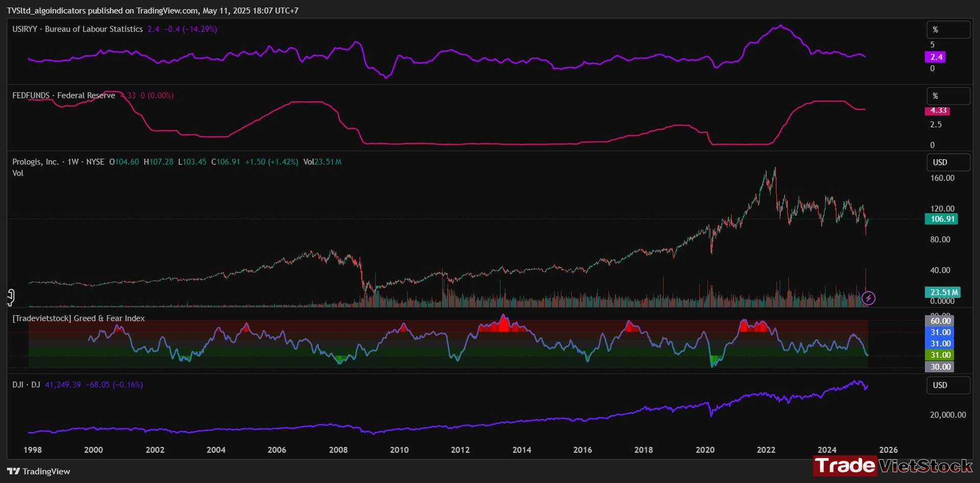Select the USIRYY Bureau of Labour Statistics legend
The image size is (980, 483).
(x=78, y=29)
